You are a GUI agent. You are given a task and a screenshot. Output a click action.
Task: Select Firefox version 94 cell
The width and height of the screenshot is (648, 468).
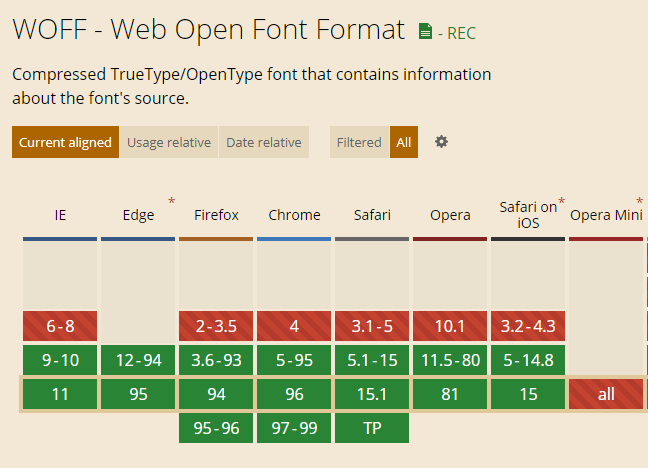coord(216,394)
